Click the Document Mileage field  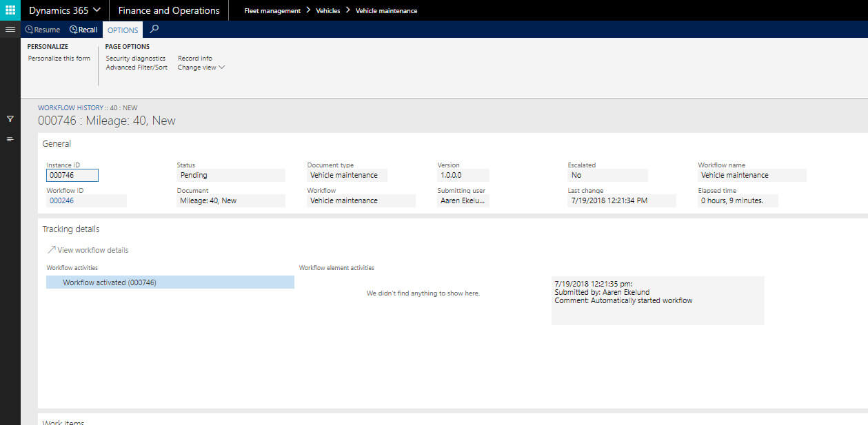(231, 200)
